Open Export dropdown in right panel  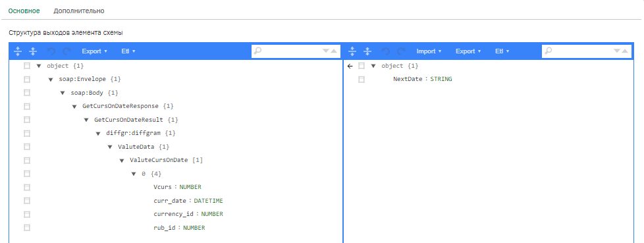[468, 51]
